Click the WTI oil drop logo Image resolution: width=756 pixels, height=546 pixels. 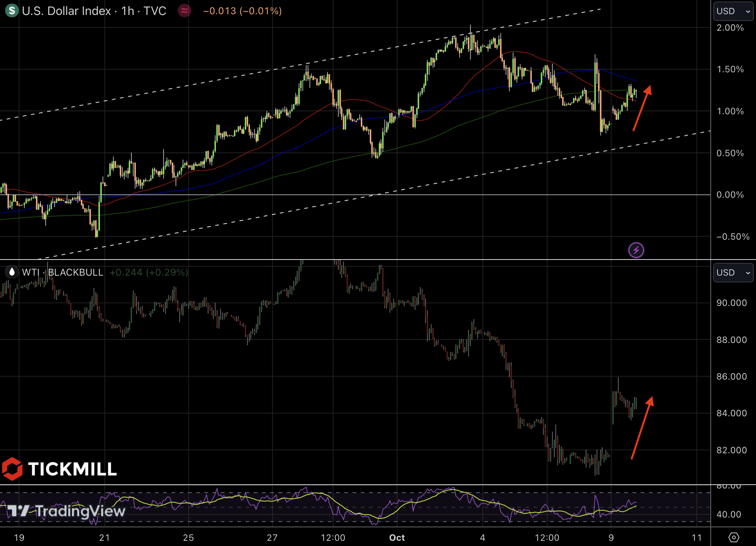[x=12, y=272]
